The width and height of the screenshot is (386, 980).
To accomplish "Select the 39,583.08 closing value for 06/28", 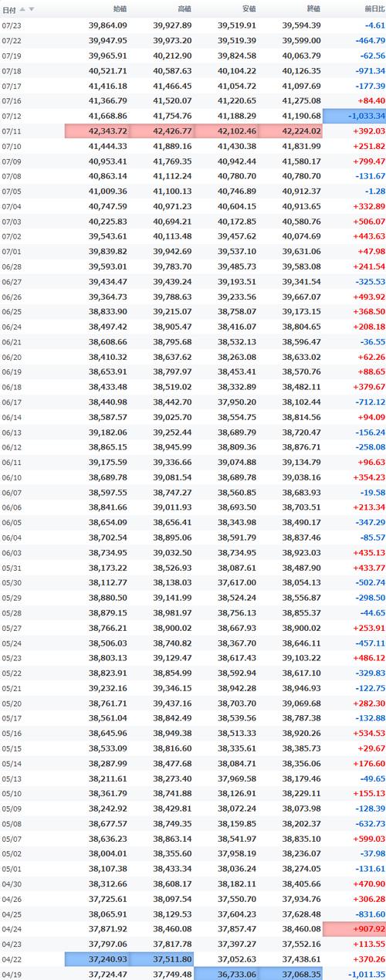I will pyautogui.click(x=301, y=266).
